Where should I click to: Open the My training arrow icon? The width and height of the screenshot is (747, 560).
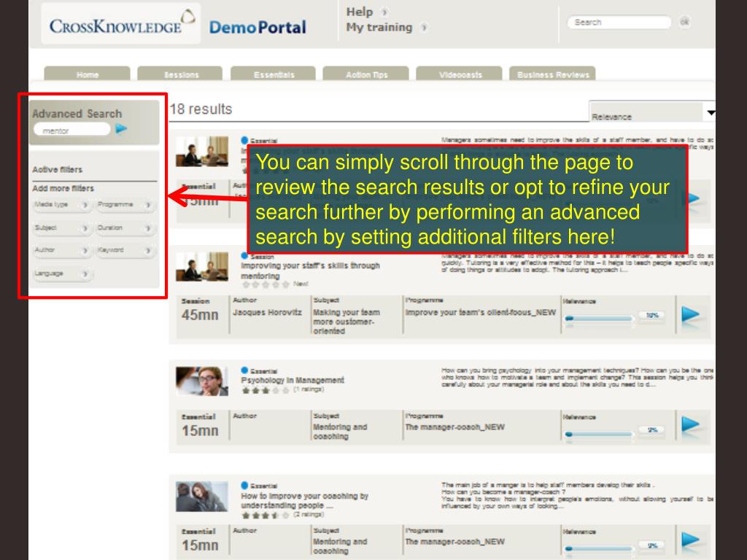coord(424,28)
